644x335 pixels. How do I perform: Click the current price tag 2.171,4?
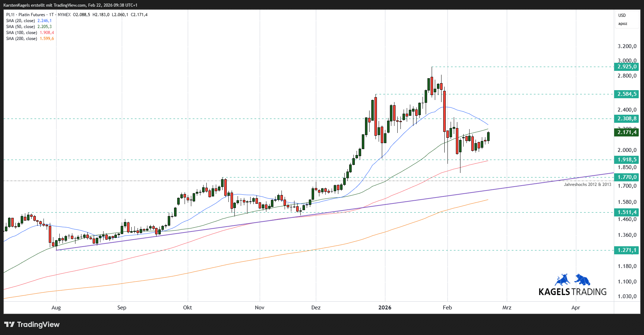click(x=626, y=132)
